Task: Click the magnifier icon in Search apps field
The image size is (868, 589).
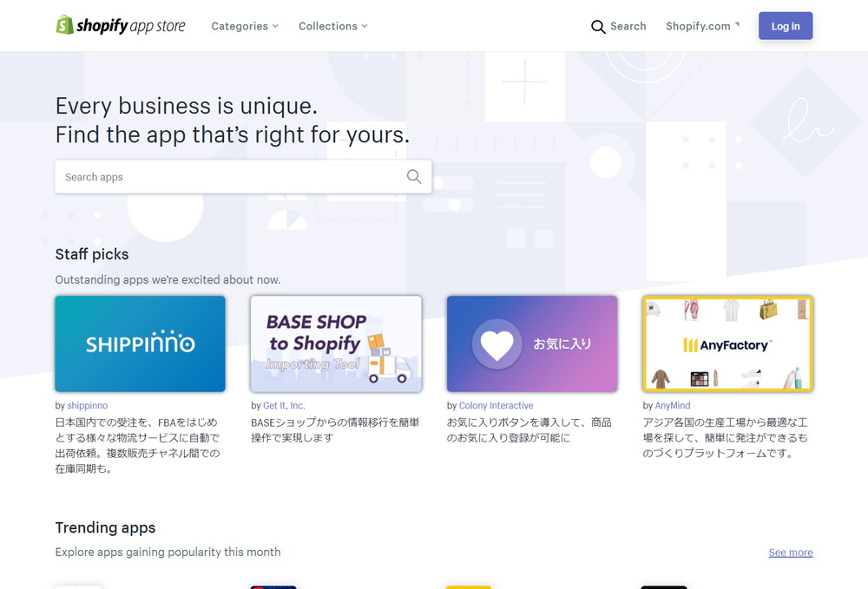Action: pos(413,176)
